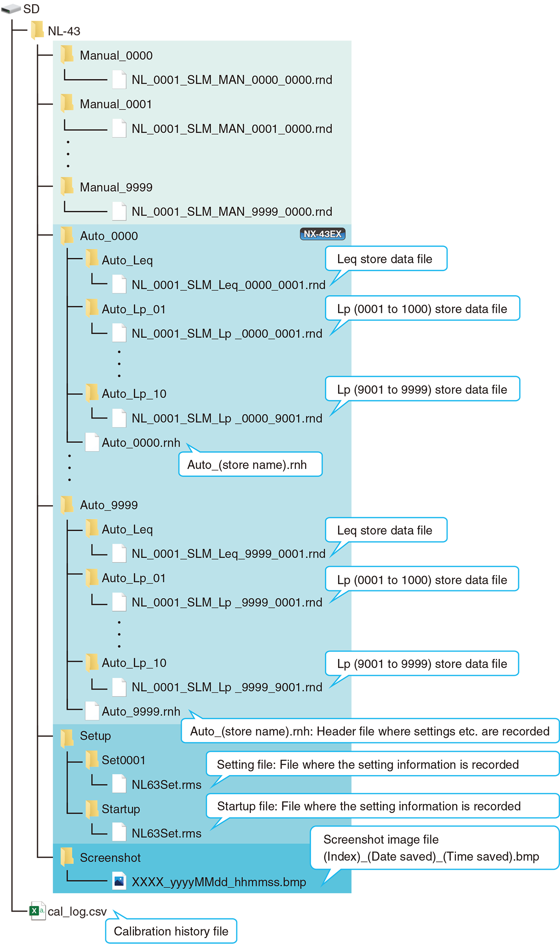
Task: Select the Auto_0000.rnh file icon
Action: [x=92, y=442]
